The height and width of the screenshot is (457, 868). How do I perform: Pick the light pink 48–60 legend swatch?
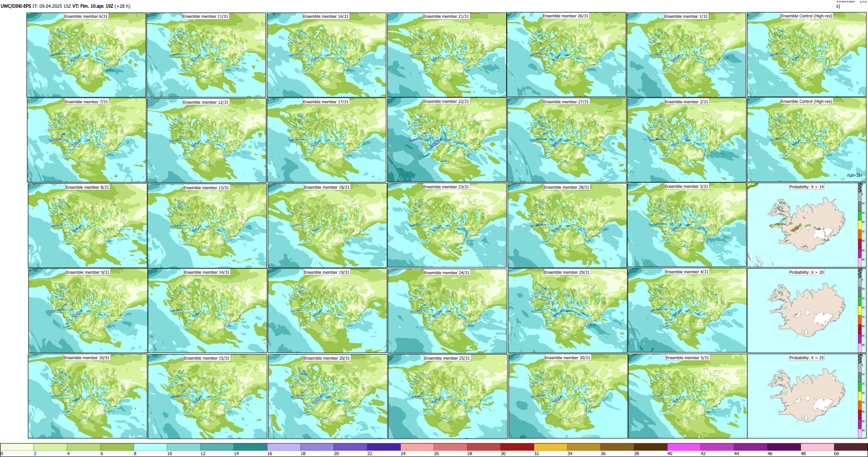[817, 447]
